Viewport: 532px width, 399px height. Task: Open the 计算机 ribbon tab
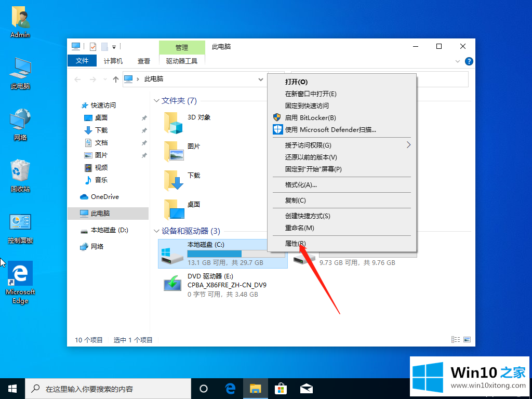point(113,61)
